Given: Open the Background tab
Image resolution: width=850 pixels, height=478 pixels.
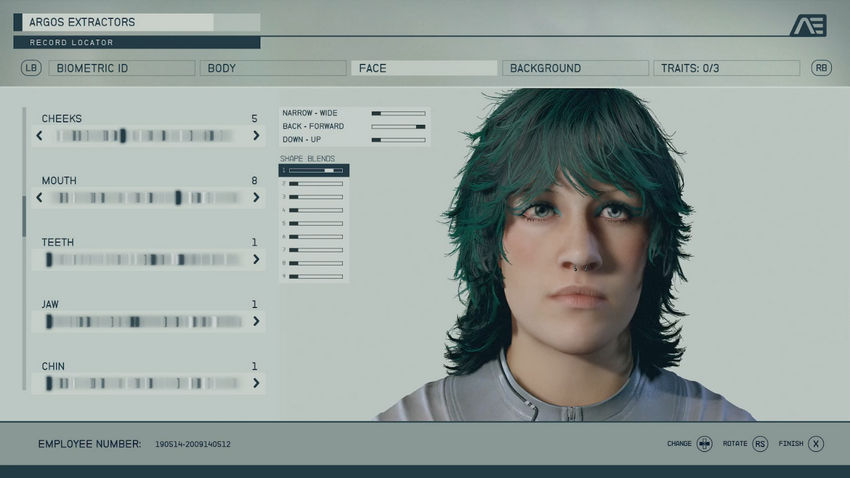Looking at the screenshot, I should tap(575, 68).
